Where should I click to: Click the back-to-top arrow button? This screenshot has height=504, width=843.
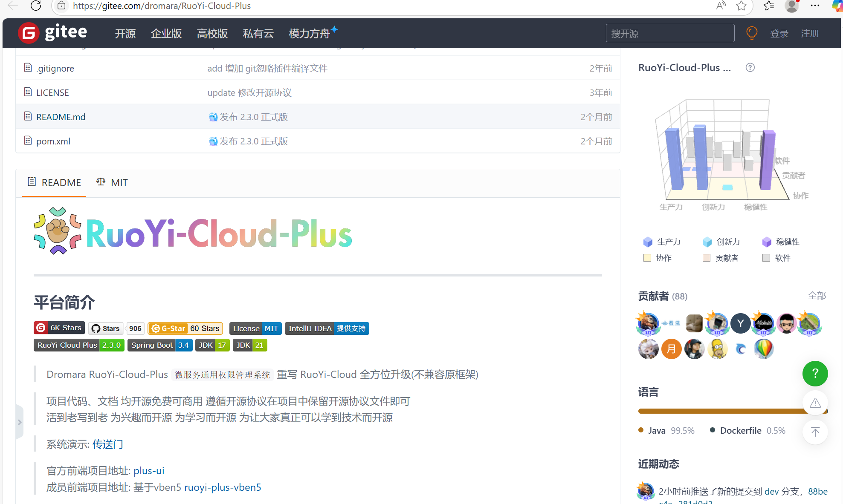tap(815, 432)
